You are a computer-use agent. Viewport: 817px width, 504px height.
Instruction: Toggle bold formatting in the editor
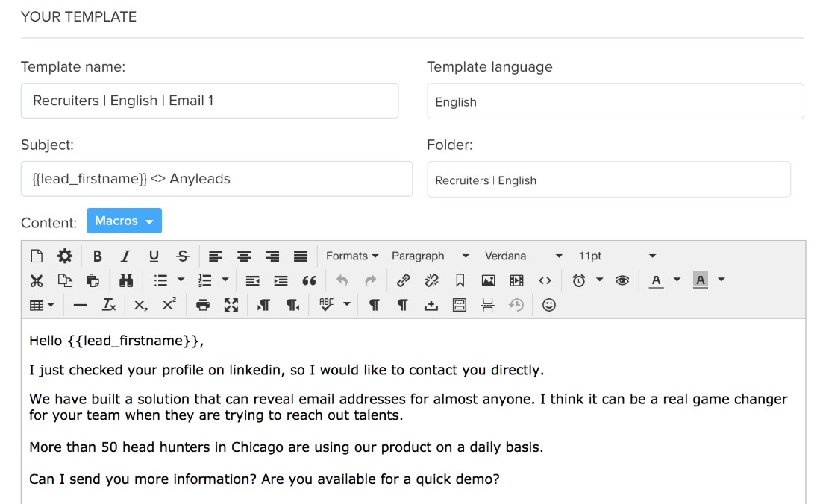click(x=97, y=256)
